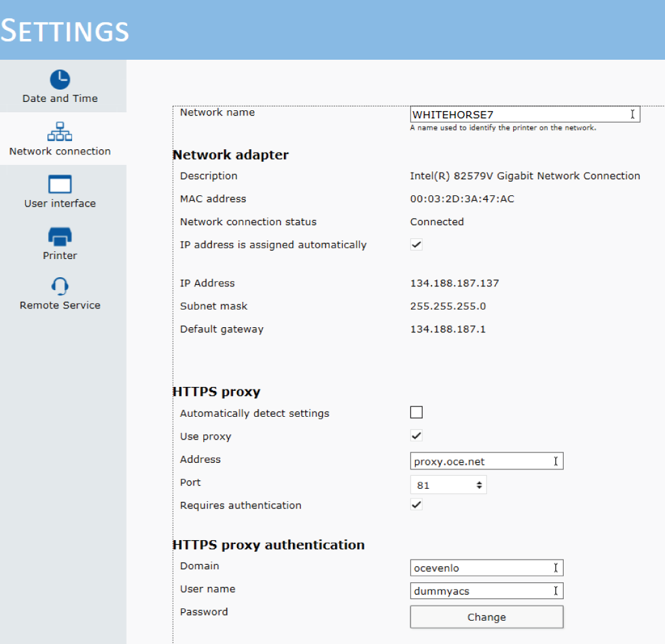Click the Network adapter heading
This screenshot has height=644, width=665.
231,155
